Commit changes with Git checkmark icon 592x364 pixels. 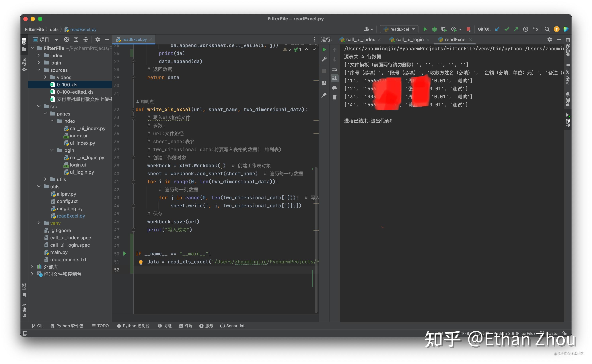pos(507,29)
